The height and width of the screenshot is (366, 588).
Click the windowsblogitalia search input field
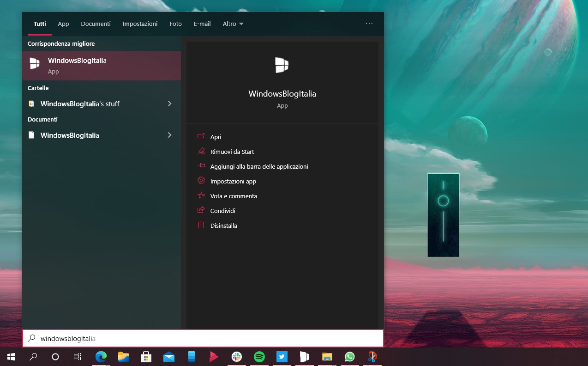tap(203, 338)
